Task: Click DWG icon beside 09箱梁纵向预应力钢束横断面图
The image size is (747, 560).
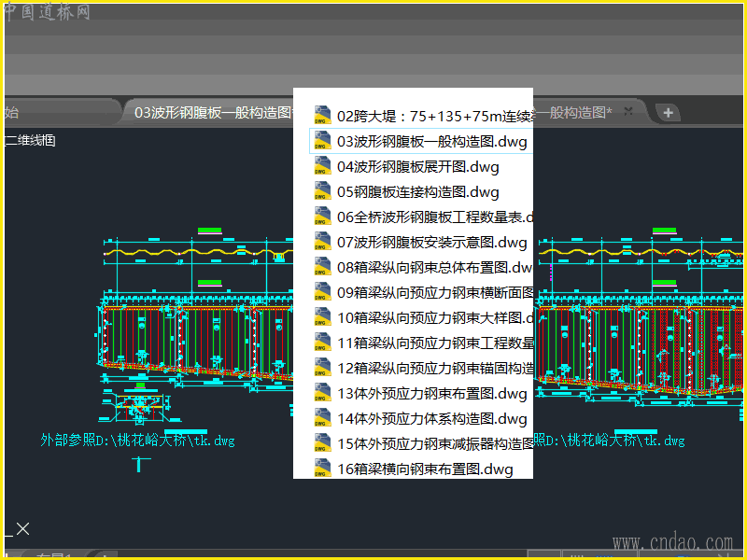Action: 322,292
